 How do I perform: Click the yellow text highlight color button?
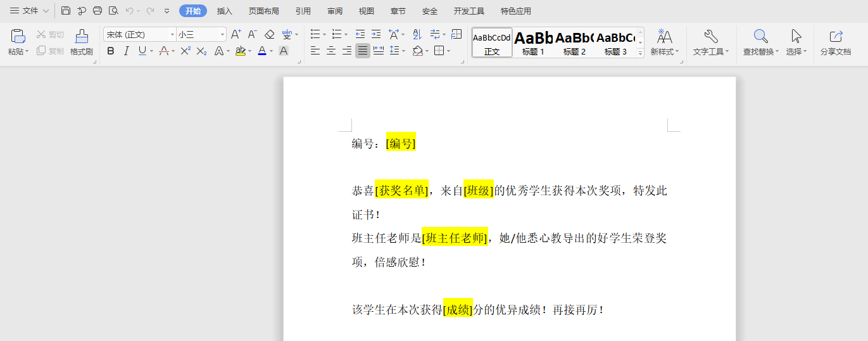[x=240, y=51]
